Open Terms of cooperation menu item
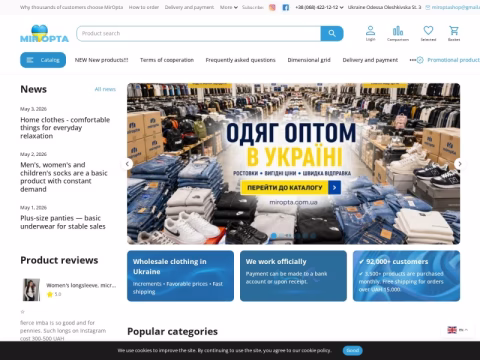This screenshot has width=480, height=360. (x=167, y=60)
